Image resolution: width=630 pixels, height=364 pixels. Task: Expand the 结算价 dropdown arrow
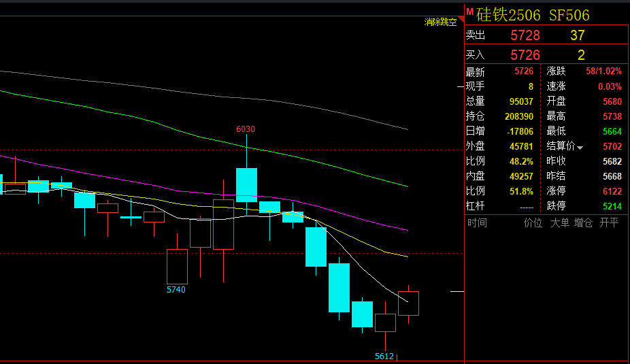580,148
